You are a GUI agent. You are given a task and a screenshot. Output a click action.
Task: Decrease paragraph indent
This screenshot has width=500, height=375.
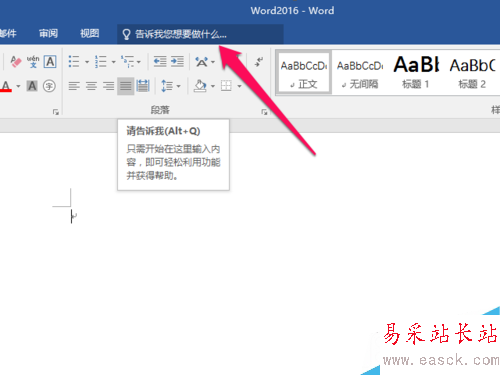pos(160,61)
